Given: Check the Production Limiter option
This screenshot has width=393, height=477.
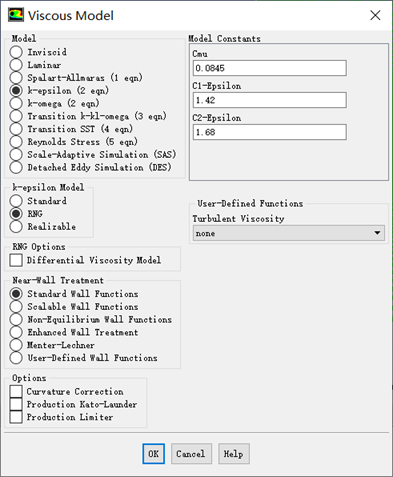Looking at the screenshot, I should click(16, 417).
